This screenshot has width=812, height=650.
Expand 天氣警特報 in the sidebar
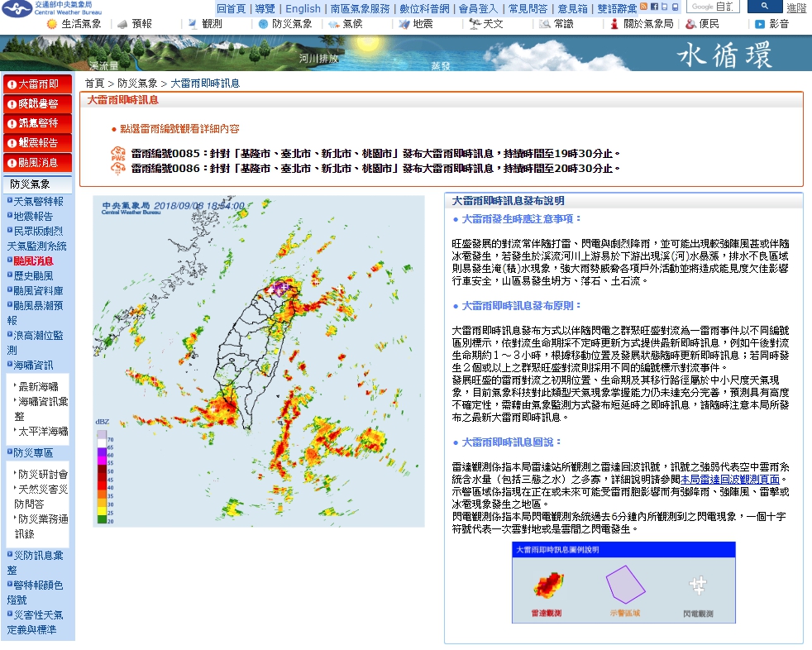click(x=37, y=201)
